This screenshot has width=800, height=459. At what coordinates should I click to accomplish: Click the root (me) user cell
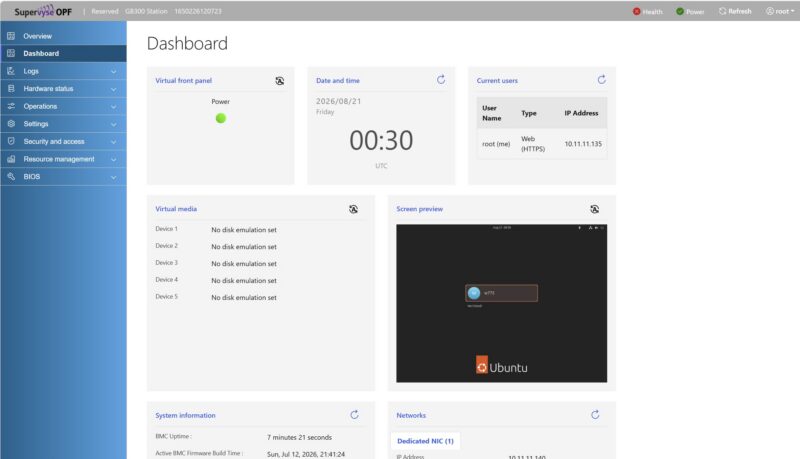pyautogui.click(x=496, y=144)
